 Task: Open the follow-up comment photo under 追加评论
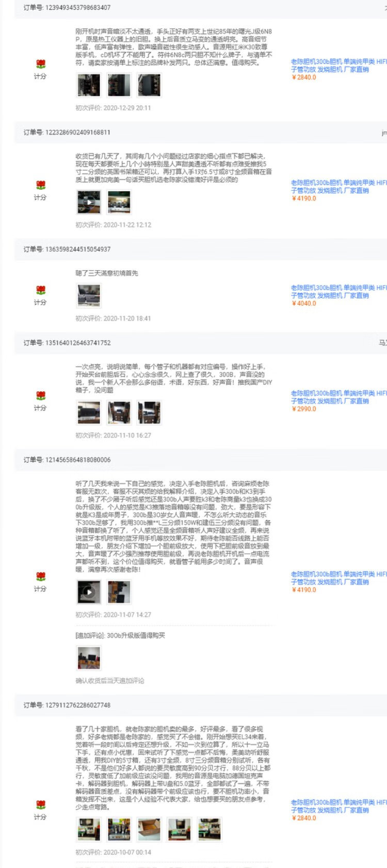pyautogui.click(x=89, y=658)
